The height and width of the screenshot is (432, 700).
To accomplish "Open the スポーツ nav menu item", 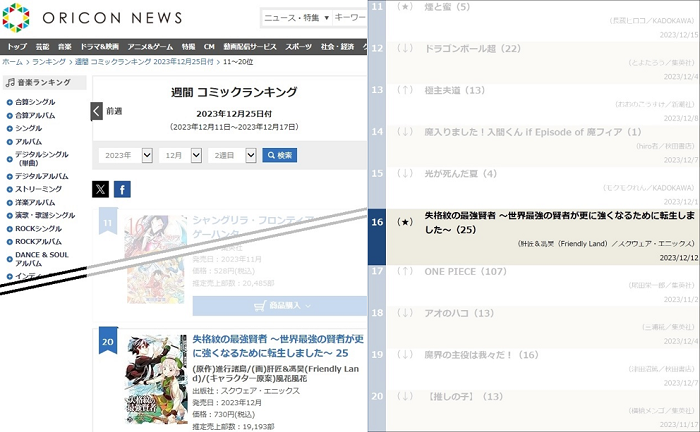I will click(x=298, y=46).
